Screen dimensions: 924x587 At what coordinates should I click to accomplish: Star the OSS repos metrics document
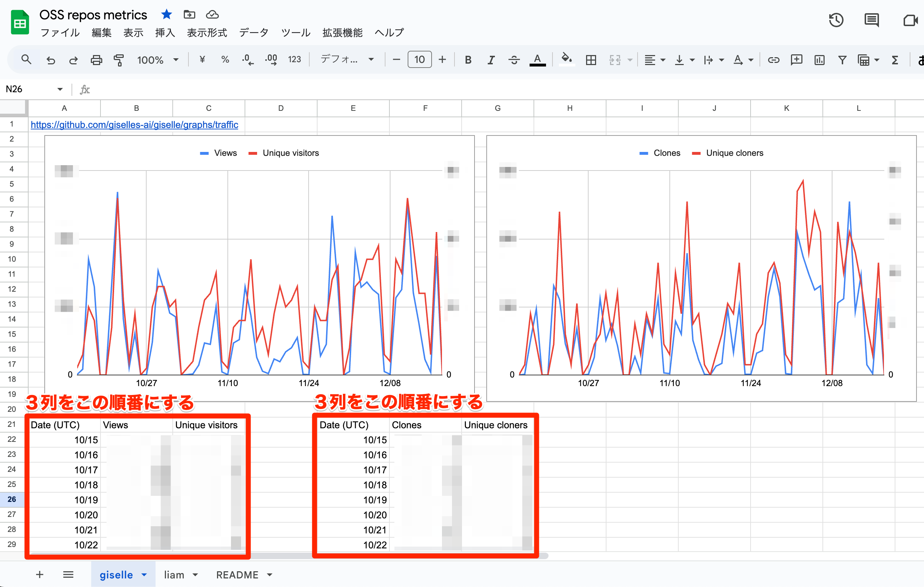(x=167, y=15)
